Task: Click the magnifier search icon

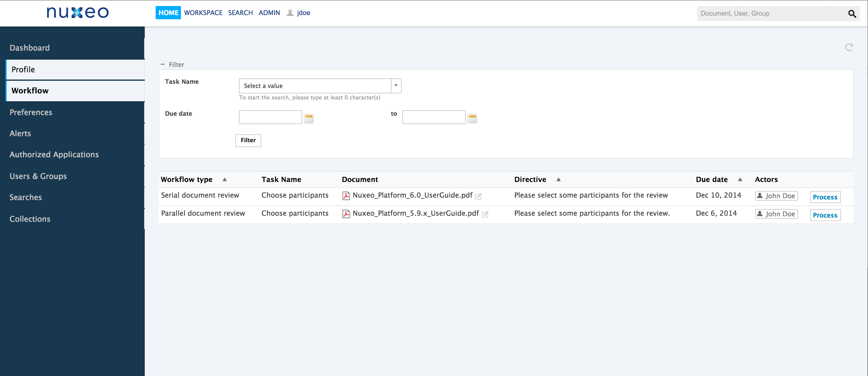Action: pyautogui.click(x=852, y=14)
